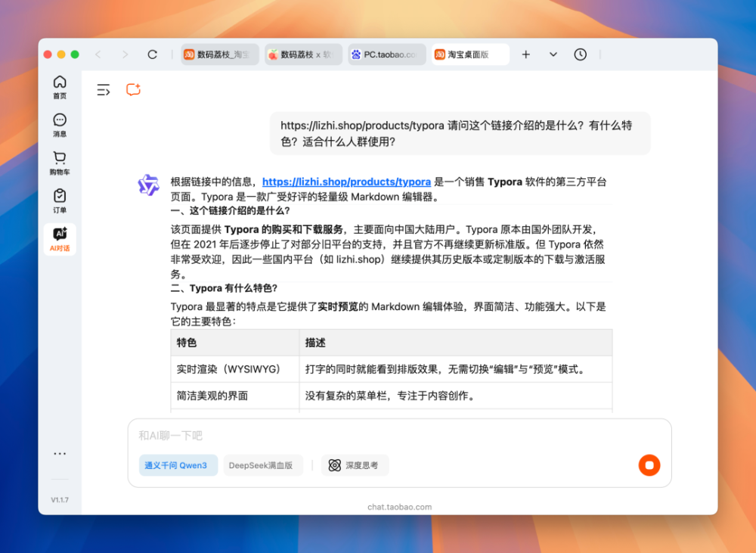
Task: Click heading 二、Typora 有什么特色?
Action: click(225, 288)
